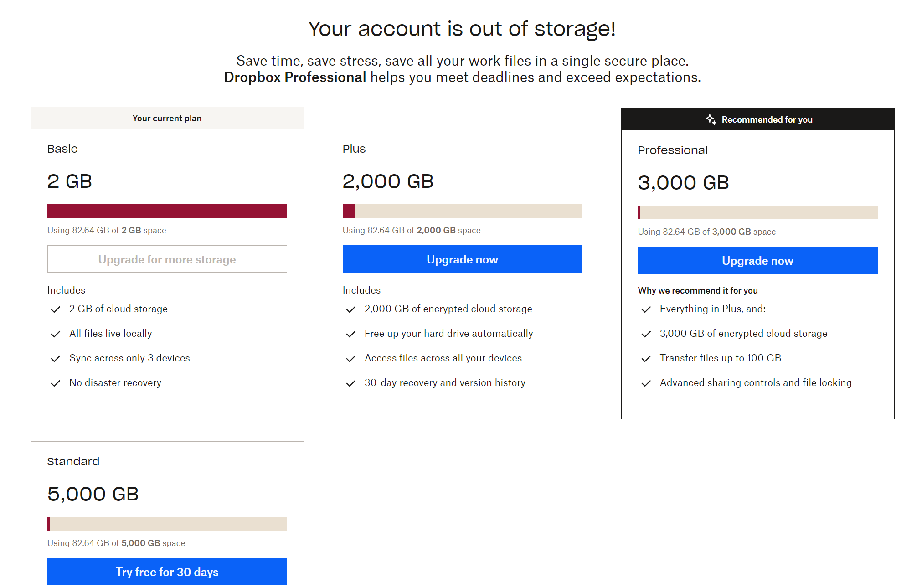Viewport: 922px width, 588px height.
Task: Select the Your current plan header banner
Action: 167,119
